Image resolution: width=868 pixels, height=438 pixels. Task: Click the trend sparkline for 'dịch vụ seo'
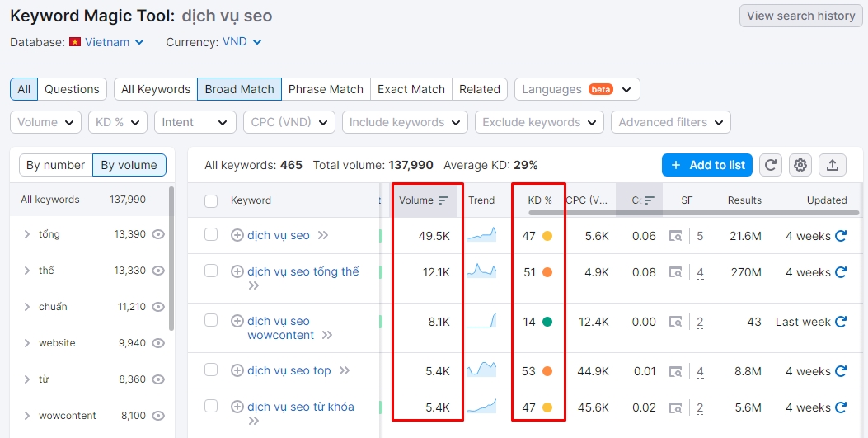pos(481,235)
